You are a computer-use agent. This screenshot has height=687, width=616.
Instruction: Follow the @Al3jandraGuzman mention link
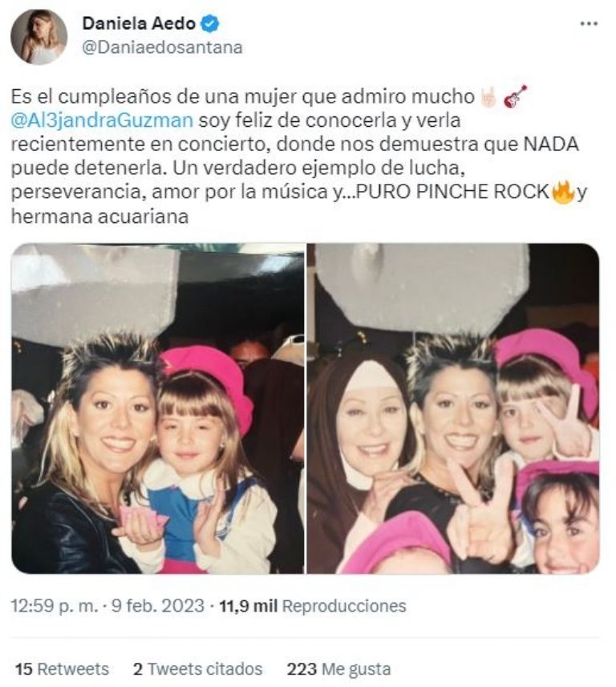point(102,120)
